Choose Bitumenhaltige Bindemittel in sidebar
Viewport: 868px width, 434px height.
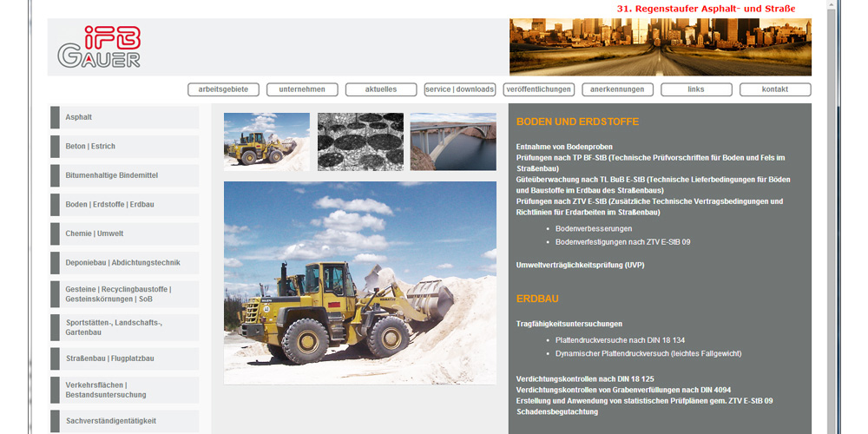124,175
